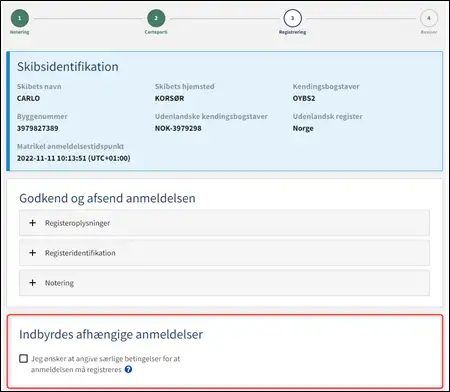Click home port value KORSØR
This screenshot has width=450, height=392.
tap(169, 98)
